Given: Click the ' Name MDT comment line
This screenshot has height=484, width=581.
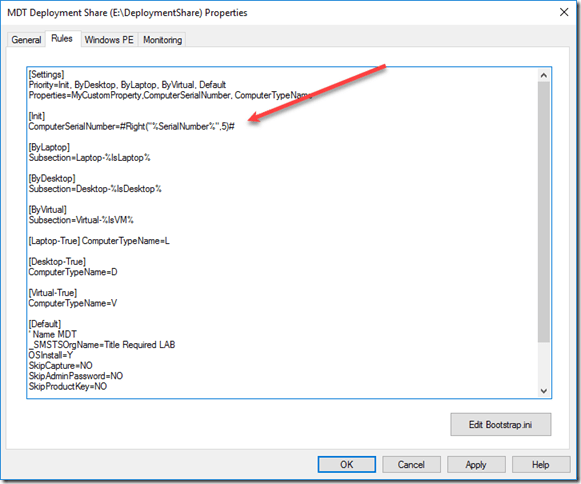Looking at the screenshot, I should click(x=53, y=334).
